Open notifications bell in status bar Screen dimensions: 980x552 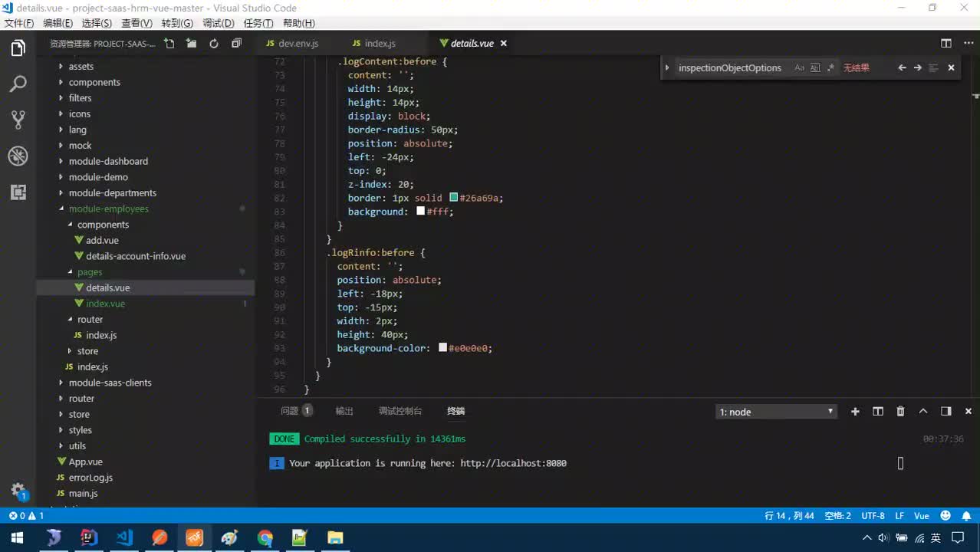(966, 516)
